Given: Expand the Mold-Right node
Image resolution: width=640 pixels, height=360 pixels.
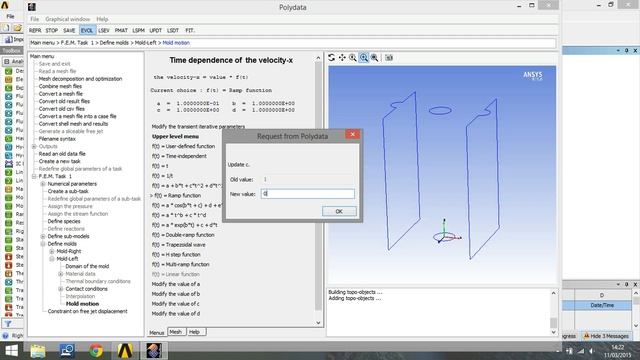Looking at the screenshot, I should coord(52,251).
